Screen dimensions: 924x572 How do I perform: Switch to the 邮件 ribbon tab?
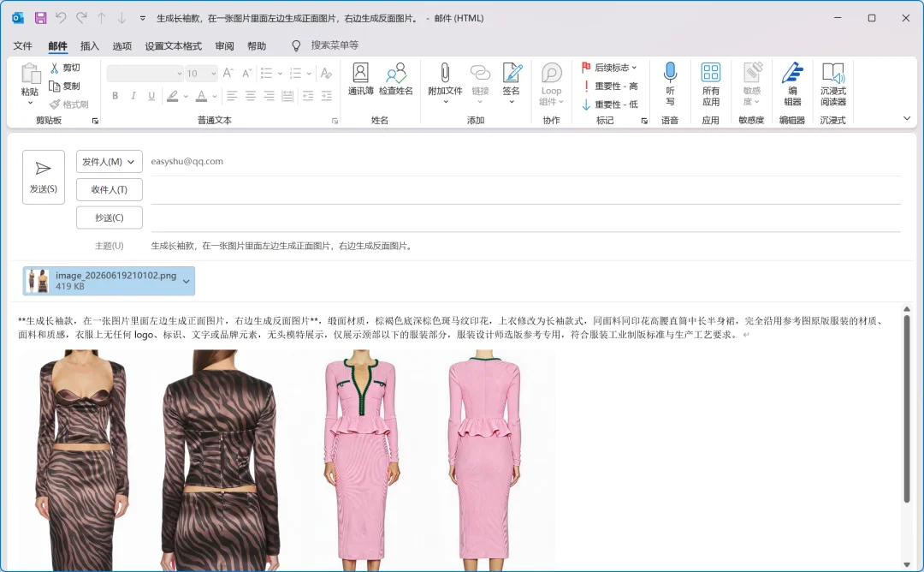(x=58, y=46)
